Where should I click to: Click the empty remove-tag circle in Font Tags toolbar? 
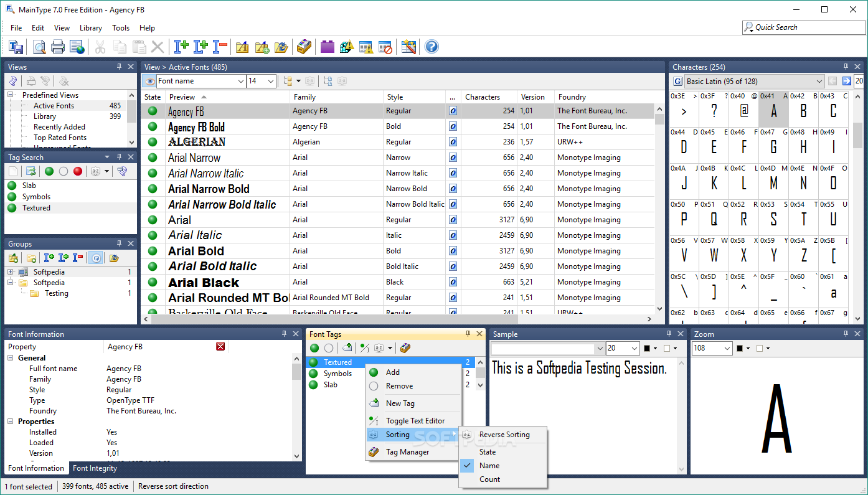329,348
